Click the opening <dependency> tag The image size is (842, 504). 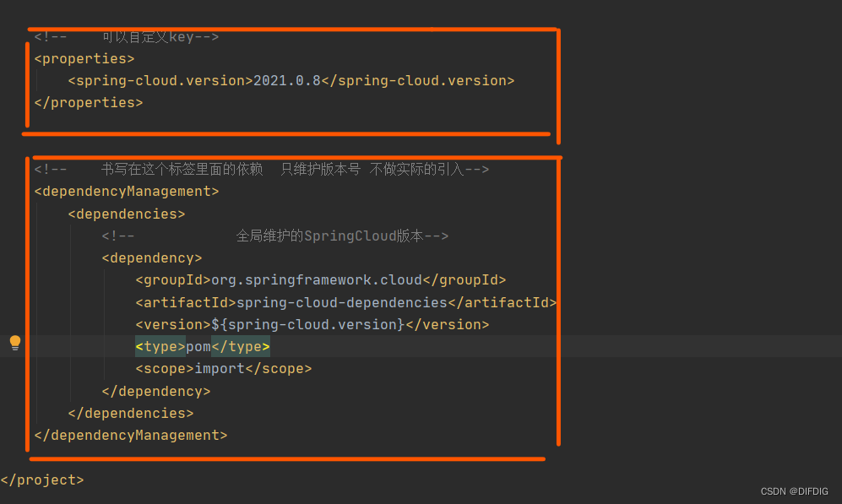click(152, 258)
